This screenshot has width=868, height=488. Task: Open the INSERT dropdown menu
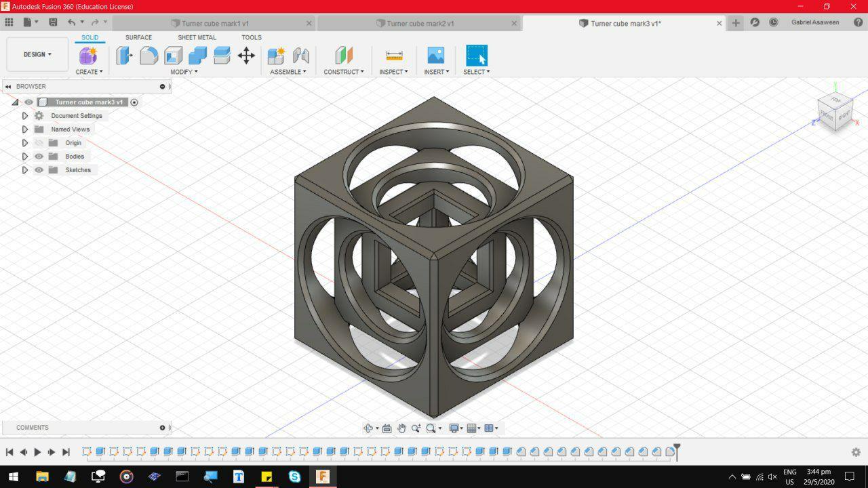pyautogui.click(x=436, y=72)
